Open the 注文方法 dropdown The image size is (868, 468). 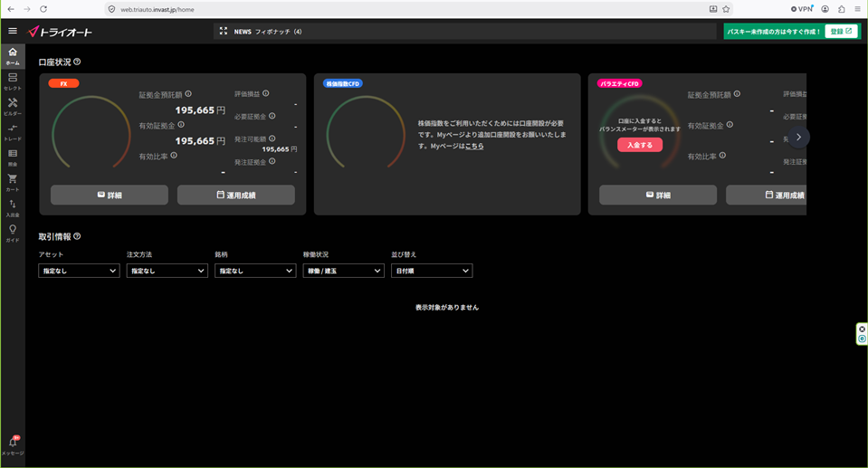coord(167,271)
